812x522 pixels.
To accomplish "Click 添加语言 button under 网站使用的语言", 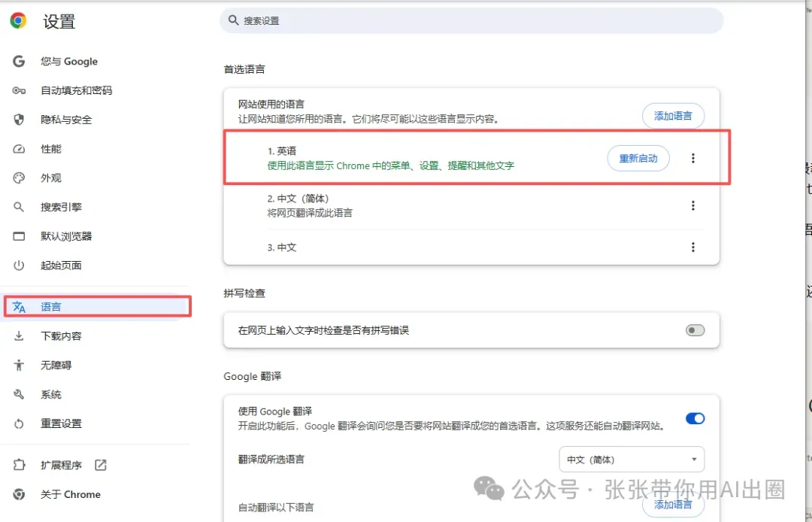I will (673, 116).
